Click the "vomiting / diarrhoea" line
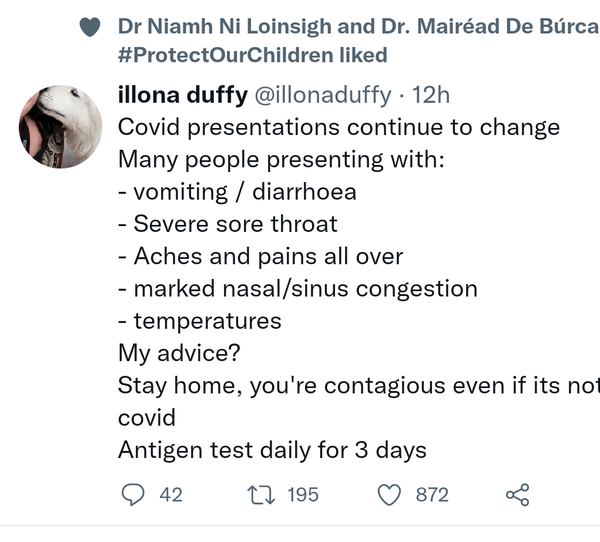 point(237,191)
